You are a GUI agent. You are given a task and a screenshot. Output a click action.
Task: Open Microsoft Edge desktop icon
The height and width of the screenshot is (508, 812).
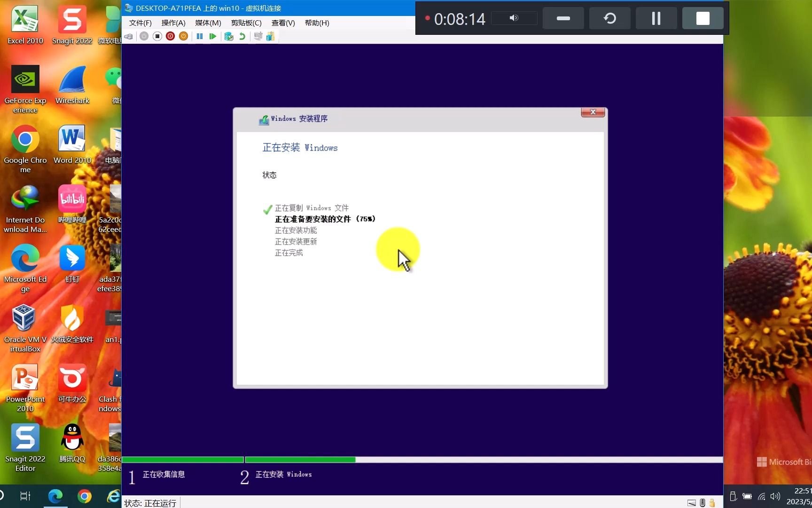coord(25,268)
